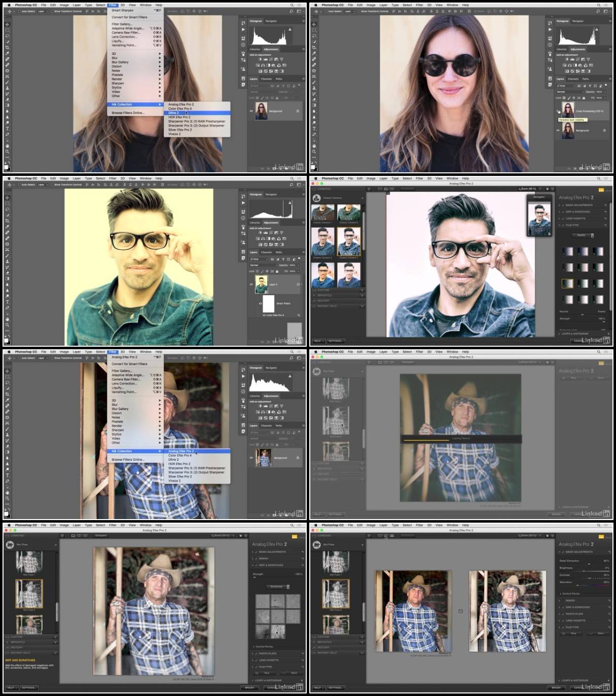Open Apple menu in Cross Processing layer window
The image size is (616, 696).
[x=316, y=5]
